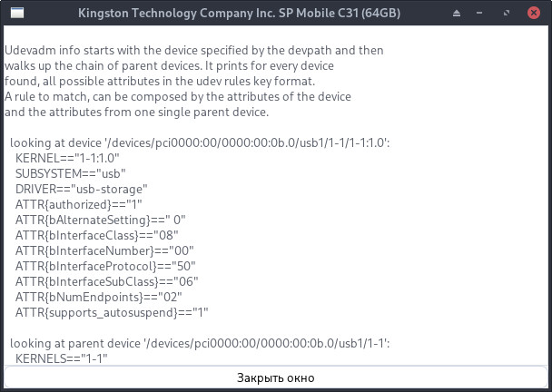Click the ATTR{bInterfaceClass}=="08" line

(97, 235)
